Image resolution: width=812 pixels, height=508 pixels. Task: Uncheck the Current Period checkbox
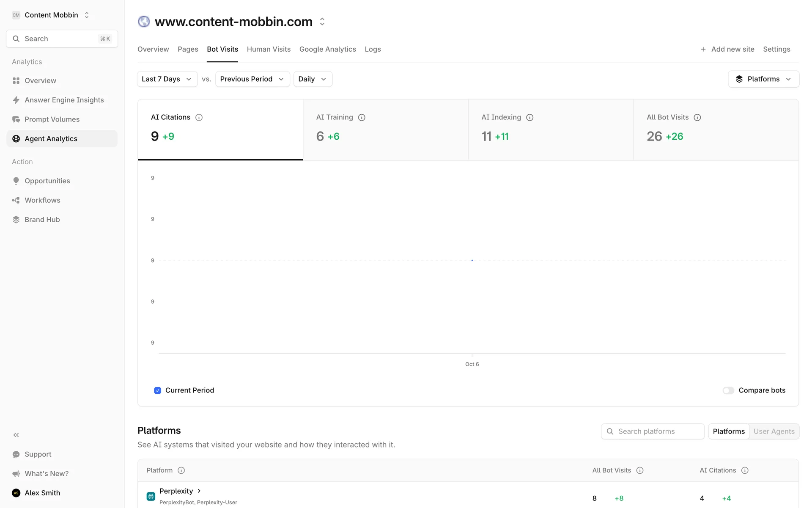[157, 390]
